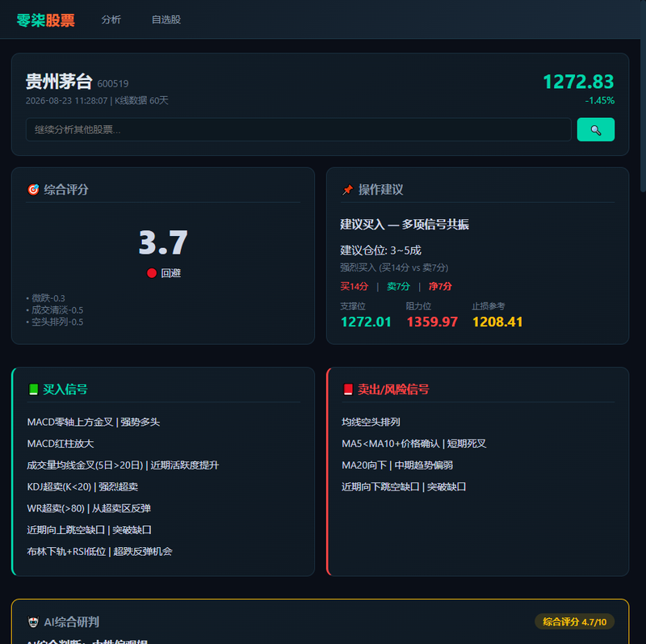Click the change percentage -1.45%

coord(600,100)
